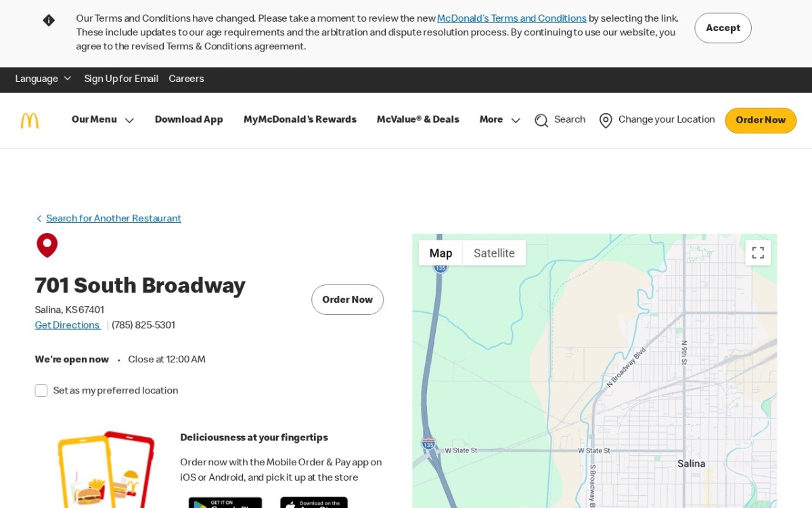
Task: Accept the updated Terms and Conditions
Action: tap(723, 28)
